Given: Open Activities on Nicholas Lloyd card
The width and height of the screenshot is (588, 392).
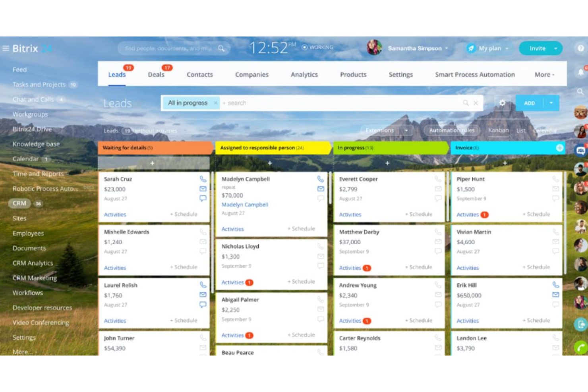Looking at the screenshot, I should click(232, 282).
